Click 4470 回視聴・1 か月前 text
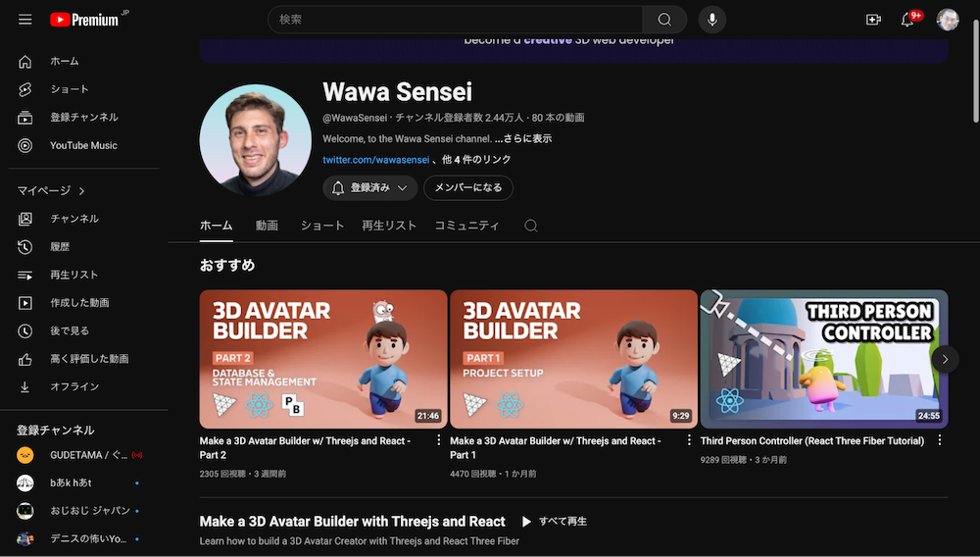This screenshot has width=980, height=557. (493, 474)
